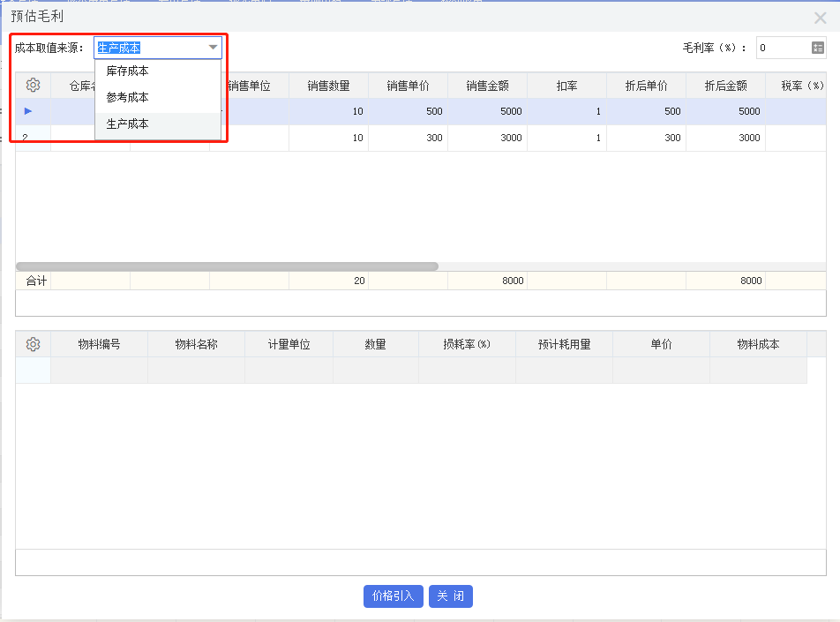Viewport: 840px width, 622px height.
Task: Collapse the 成本取值来源 dropdown arrow
Action: (213, 49)
